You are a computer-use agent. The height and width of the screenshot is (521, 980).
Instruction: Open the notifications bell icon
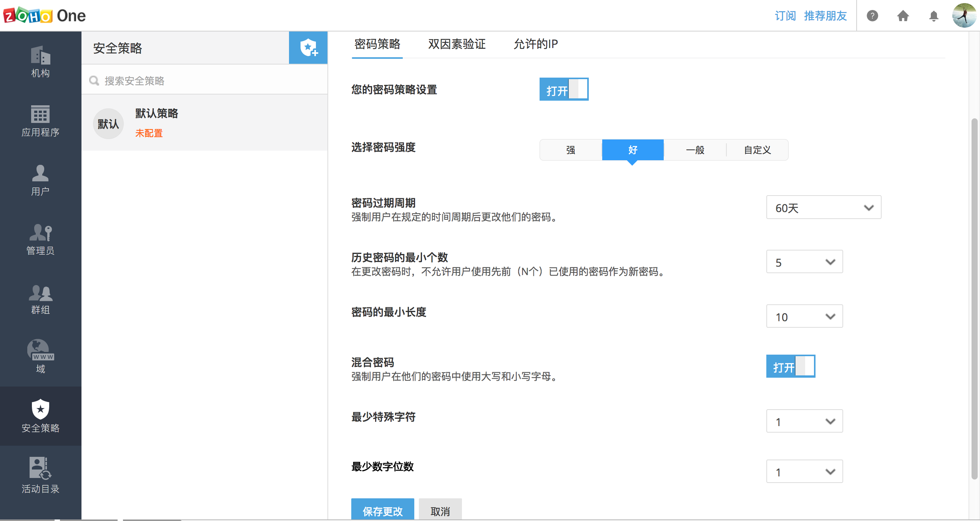933,16
